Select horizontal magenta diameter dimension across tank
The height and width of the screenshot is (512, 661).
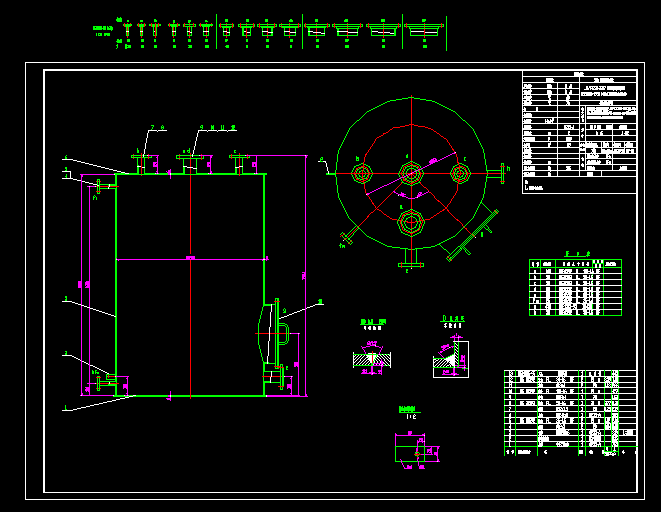click(192, 258)
